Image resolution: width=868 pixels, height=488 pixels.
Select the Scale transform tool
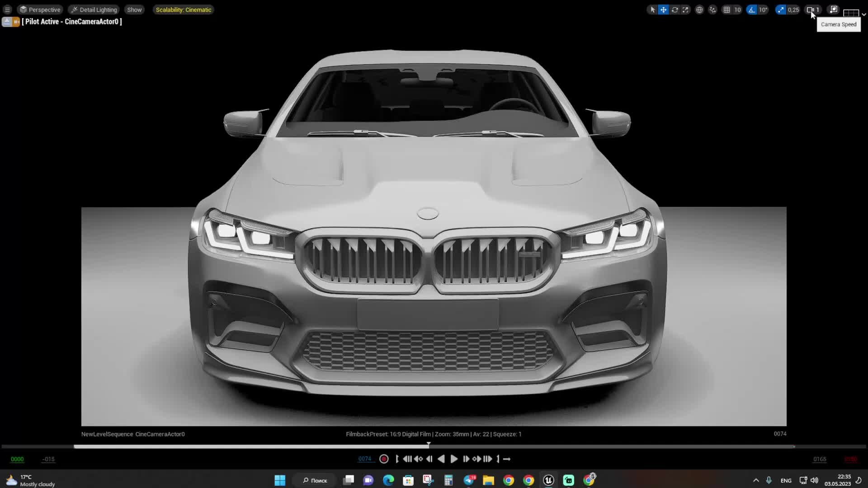(685, 10)
